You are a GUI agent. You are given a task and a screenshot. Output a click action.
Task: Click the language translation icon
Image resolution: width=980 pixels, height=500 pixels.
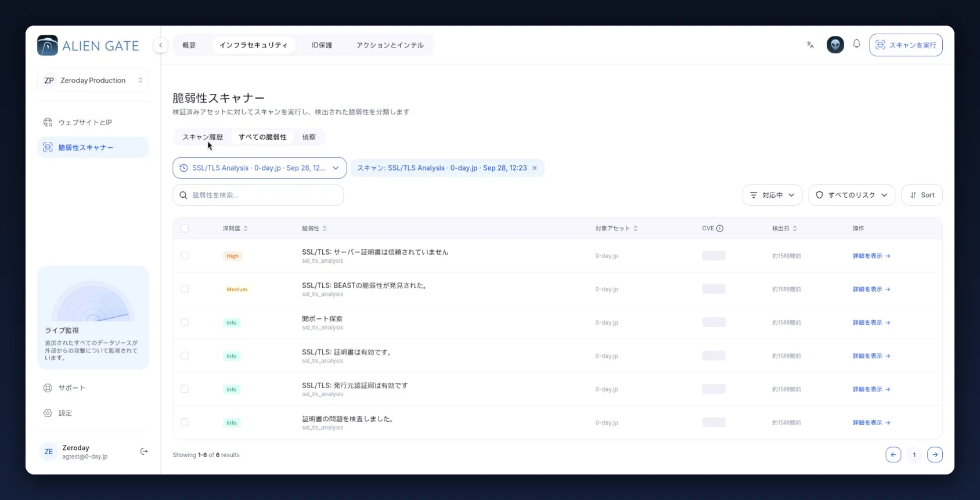click(810, 45)
